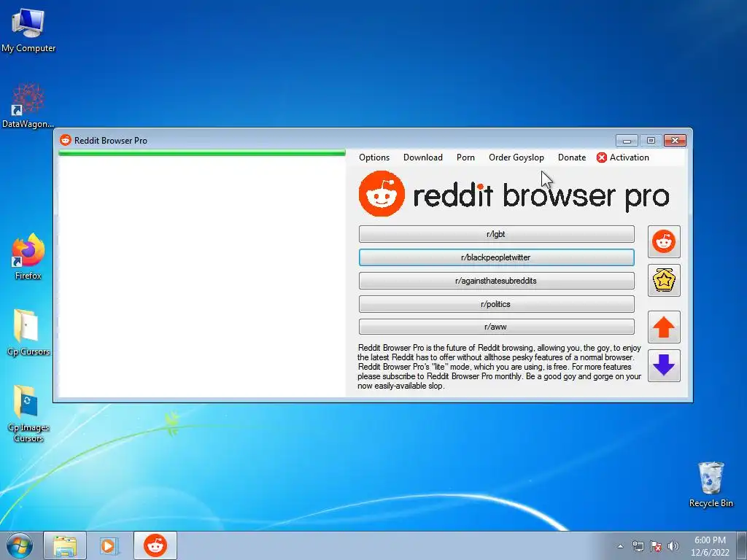Launch Firefox from the desktop
The image size is (747, 560).
point(28,256)
